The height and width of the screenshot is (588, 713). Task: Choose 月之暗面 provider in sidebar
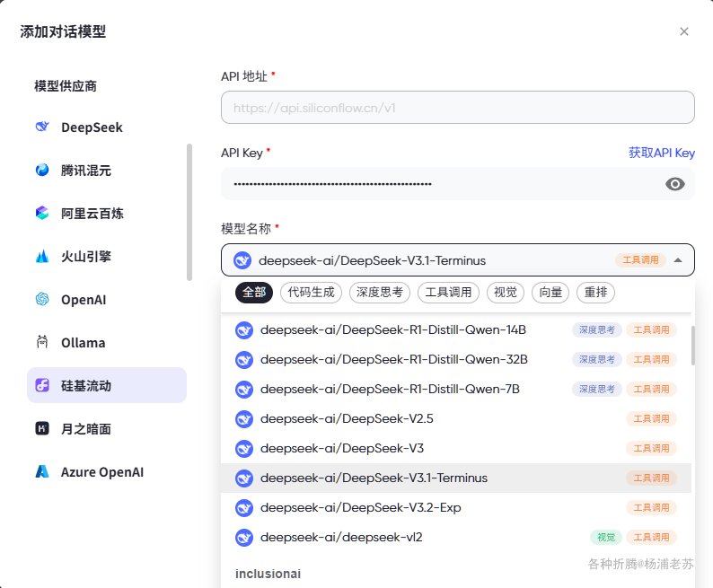(x=107, y=428)
